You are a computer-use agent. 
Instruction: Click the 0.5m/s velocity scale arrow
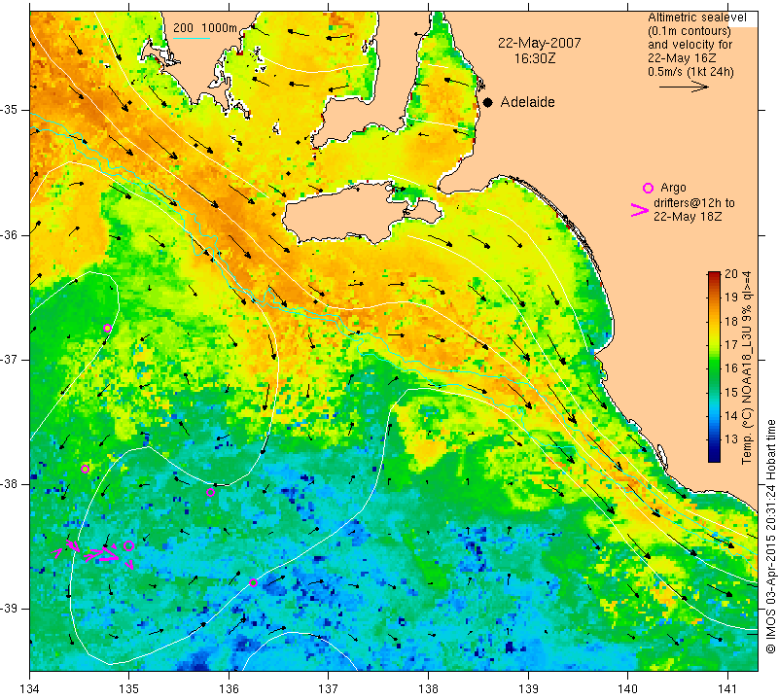[x=684, y=87]
